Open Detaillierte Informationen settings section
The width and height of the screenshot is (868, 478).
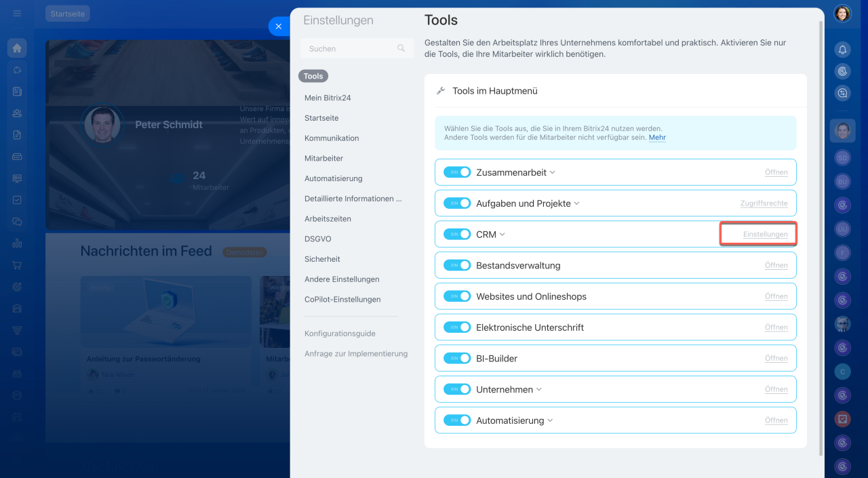(353, 199)
